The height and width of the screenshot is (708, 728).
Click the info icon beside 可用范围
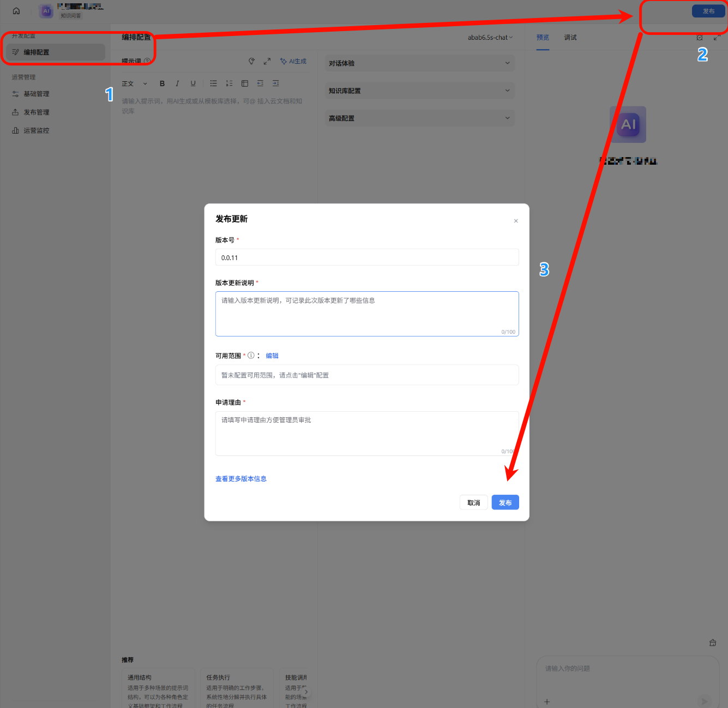pos(251,356)
